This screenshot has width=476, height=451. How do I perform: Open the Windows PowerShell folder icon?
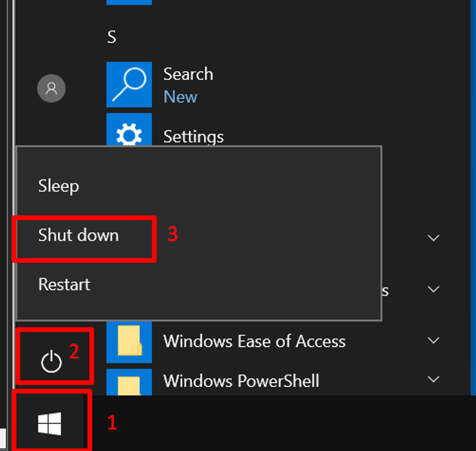pyautogui.click(x=129, y=382)
